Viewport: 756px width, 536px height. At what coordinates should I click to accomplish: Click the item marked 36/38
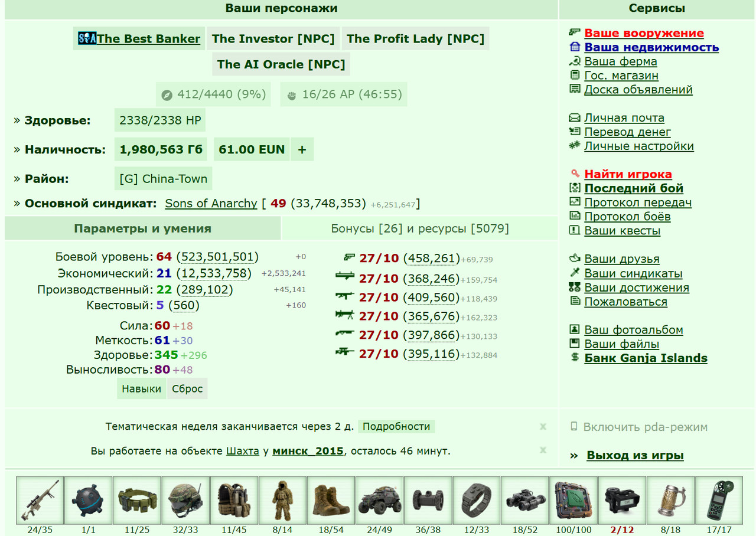click(x=428, y=500)
